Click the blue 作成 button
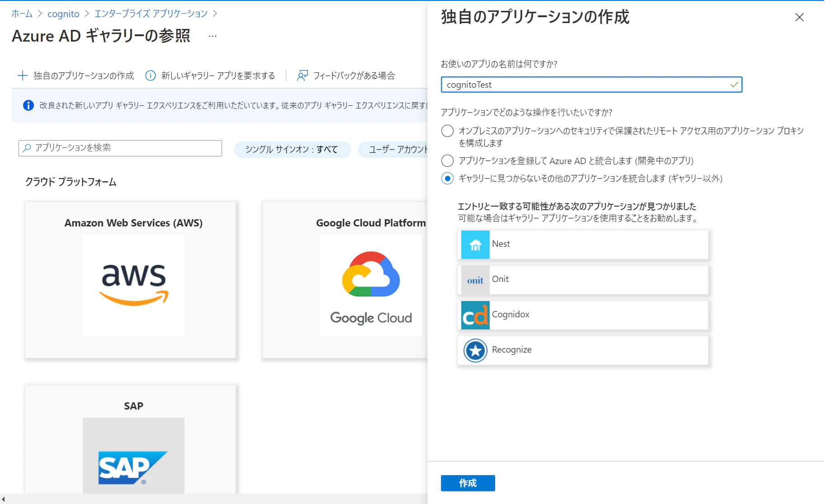Image resolution: width=828 pixels, height=504 pixels. point(468,483)
